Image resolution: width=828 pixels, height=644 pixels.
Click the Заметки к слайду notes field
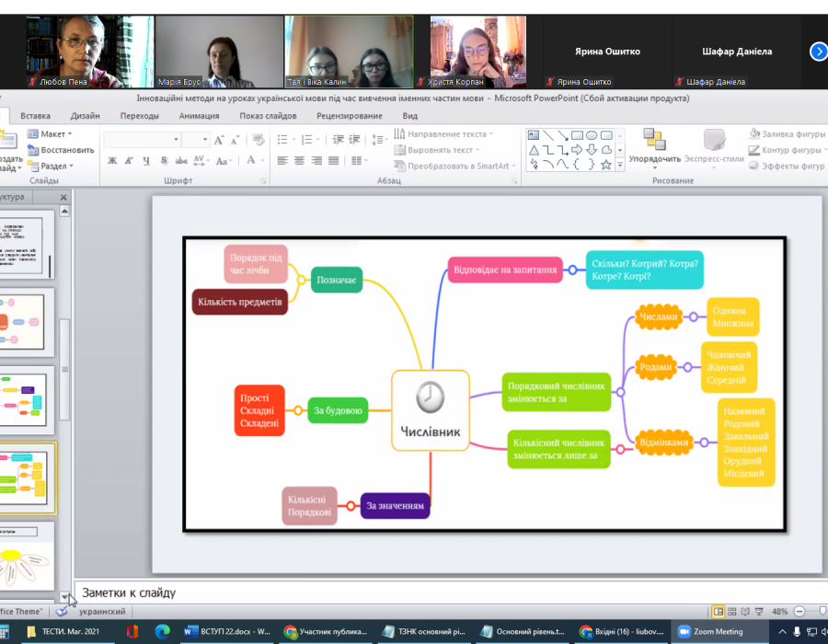click(368, 592)
